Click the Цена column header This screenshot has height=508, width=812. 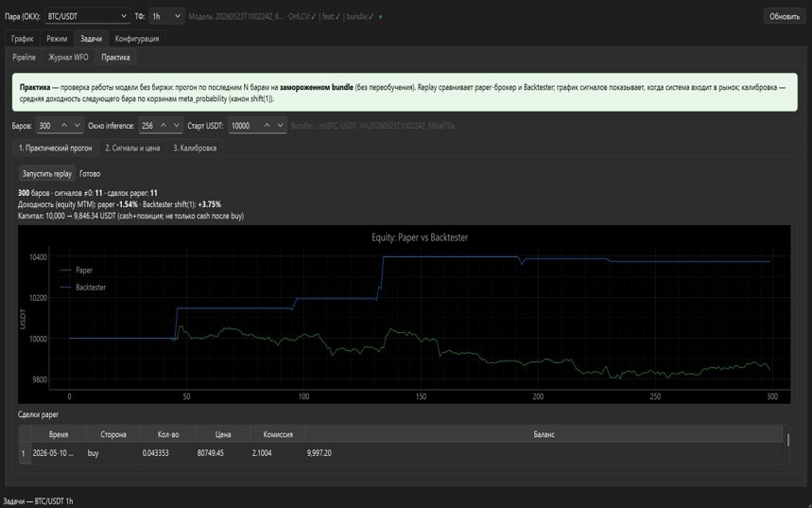coord(223,434)
